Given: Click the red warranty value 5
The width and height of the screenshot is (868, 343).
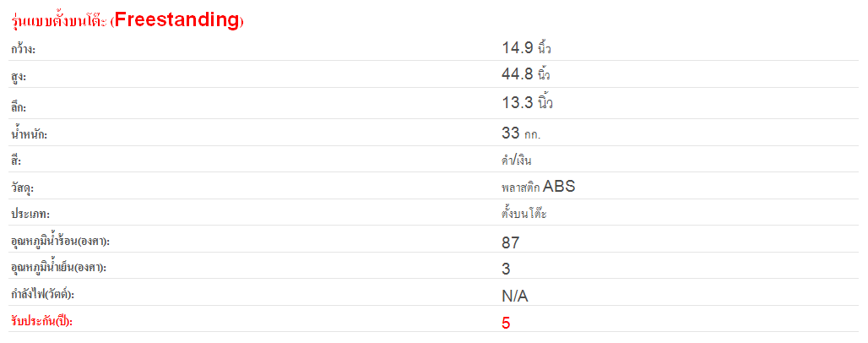Looking at the screenshot, I should (506, 323).
